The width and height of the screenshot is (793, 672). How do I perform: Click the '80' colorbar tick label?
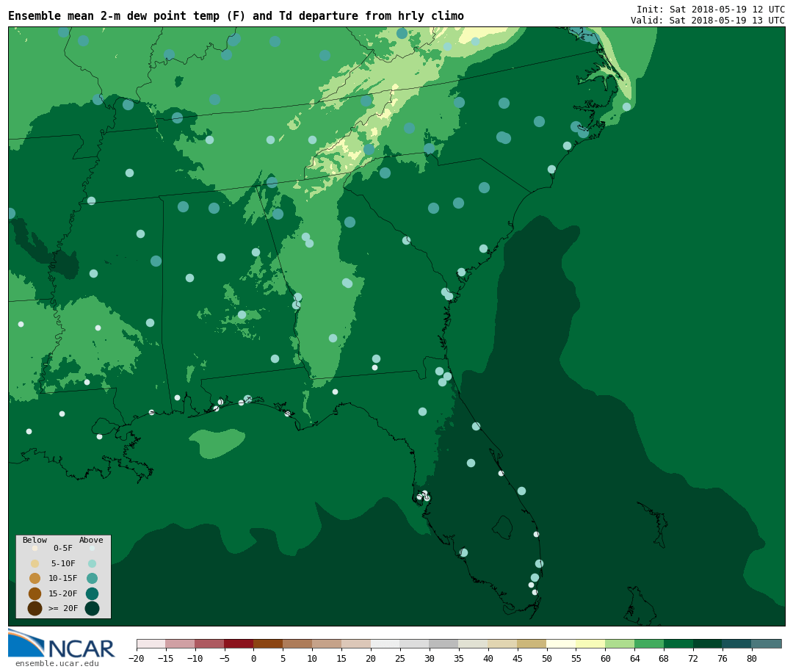click(752, 659)
